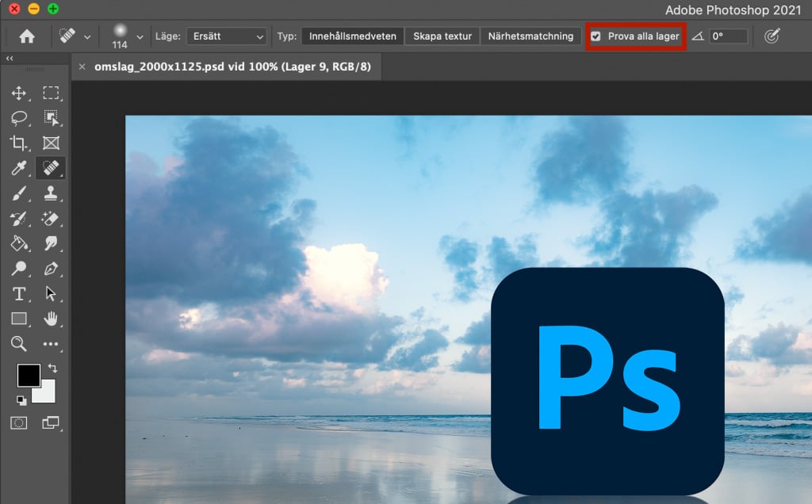Image resolution: width=812 pixels, height=504 pixels.
Task: Select the Brush tool
Action: click(x=20, y=193)
